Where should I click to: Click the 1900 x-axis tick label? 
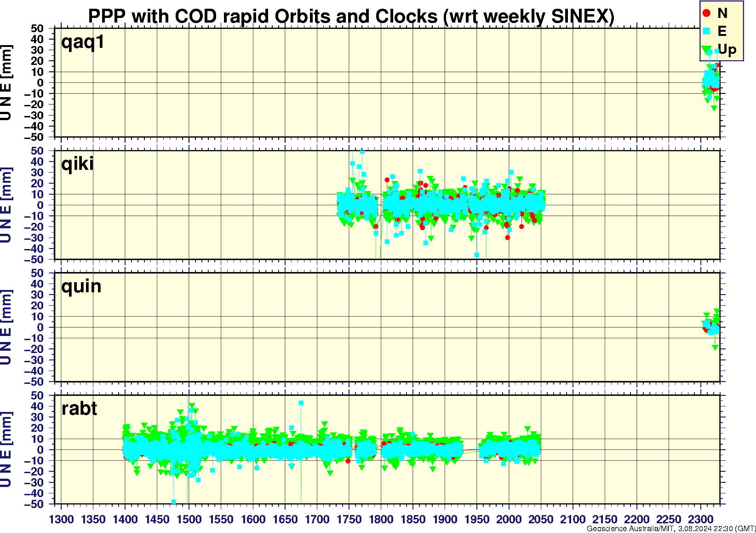pyautogui.click(x=445, y=519)
